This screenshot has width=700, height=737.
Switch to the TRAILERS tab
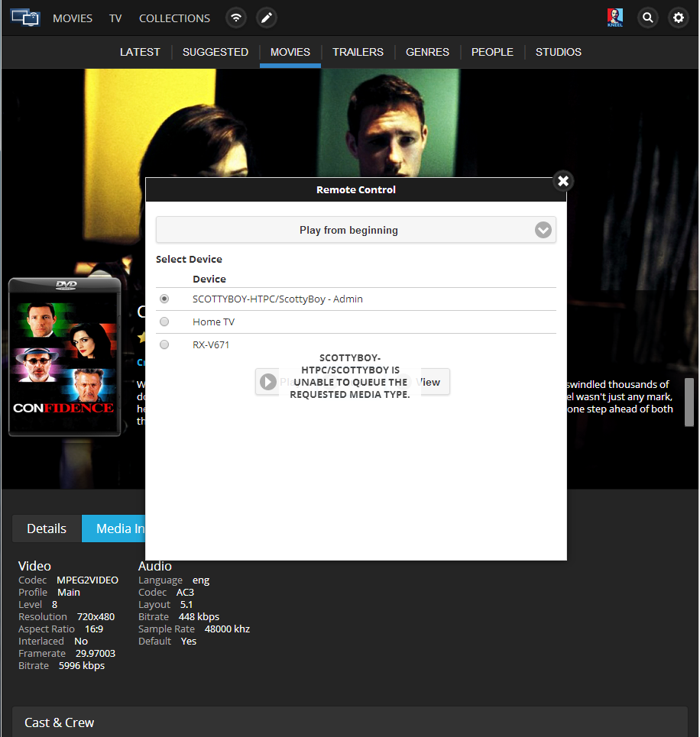[x=358, y=52]
